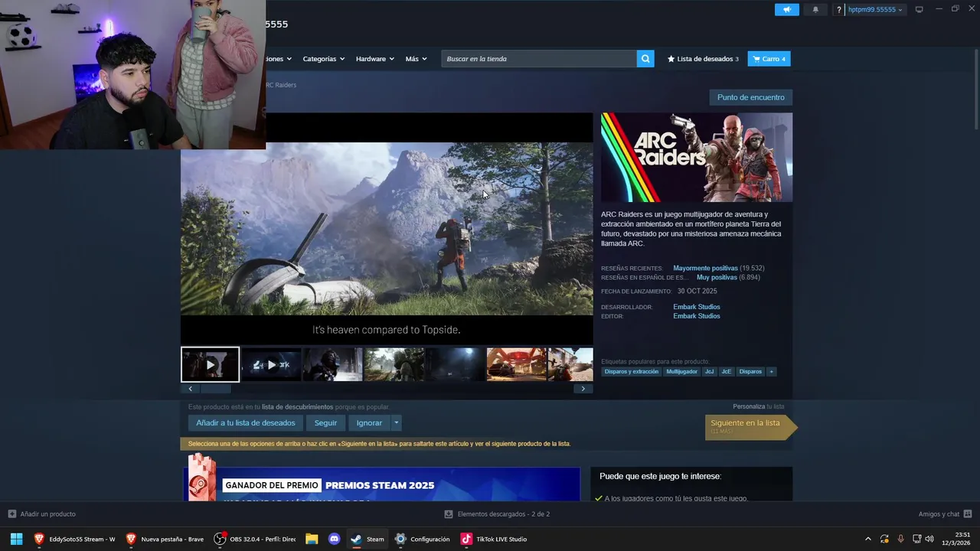This screenshot has height=551, width=980.
Task: Open the OBS 32.0.4 taskbar item
Action: click(255, 539)
